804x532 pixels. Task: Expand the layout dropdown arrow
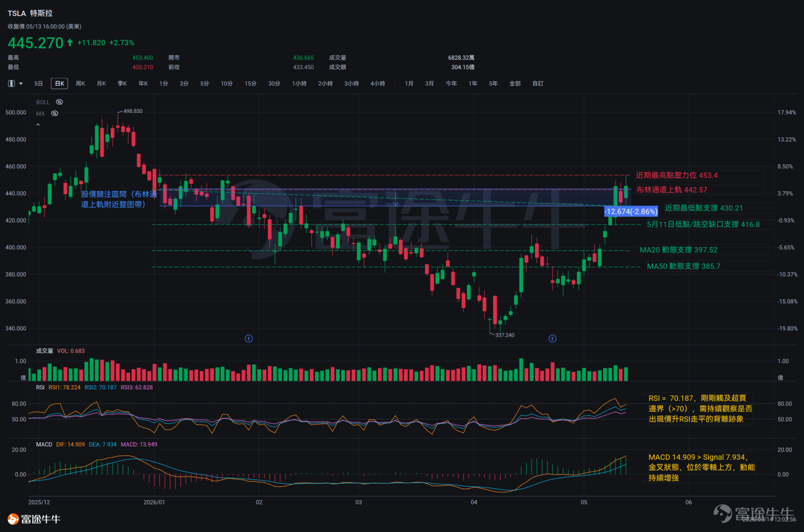click(21, 83)
